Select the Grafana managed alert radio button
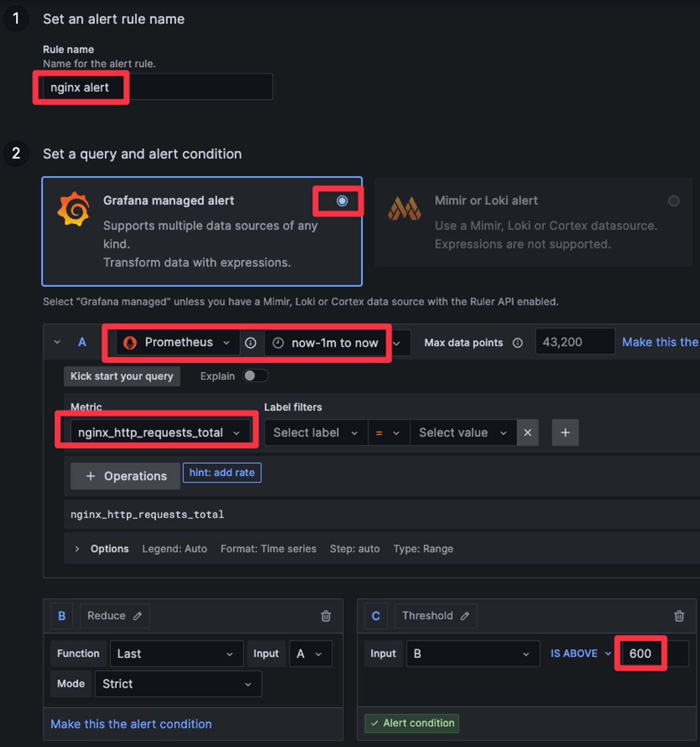The width and height of the screenshot is (700, 747). 342,201
